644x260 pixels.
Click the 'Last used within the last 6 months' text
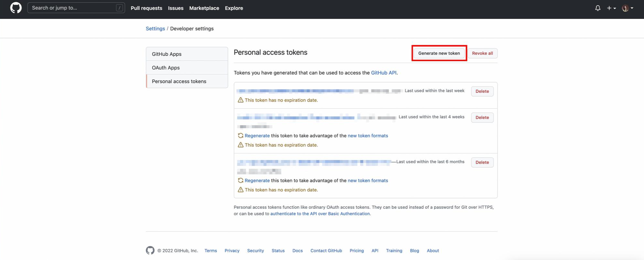coord(430,162)
